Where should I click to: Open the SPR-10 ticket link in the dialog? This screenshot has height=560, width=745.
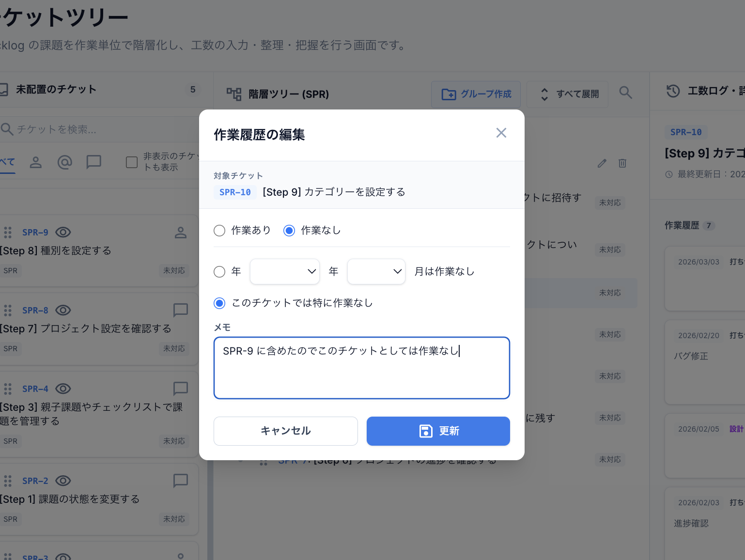point(234,192)
